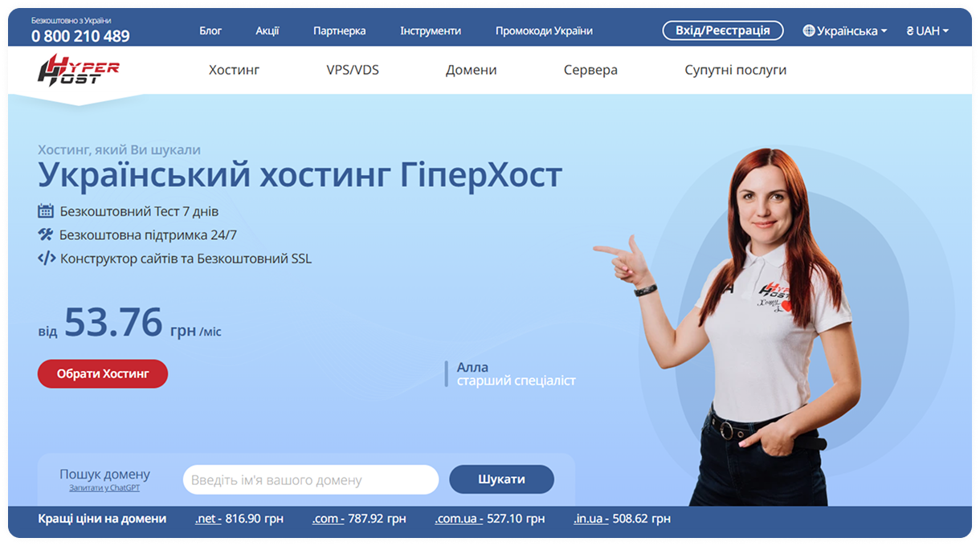Click the heading Український хостинг ГіперХост

click(x=300, y=175)
